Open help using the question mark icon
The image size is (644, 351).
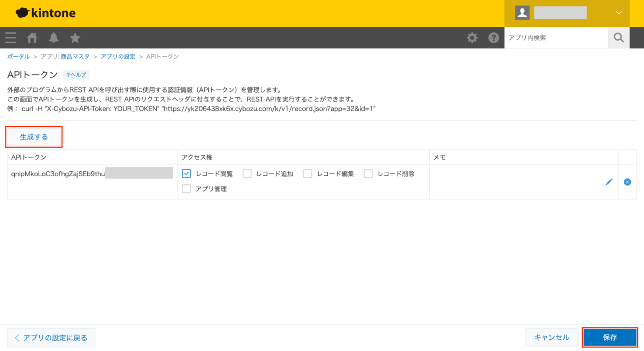pyautogui.click(x=493, y=38)
